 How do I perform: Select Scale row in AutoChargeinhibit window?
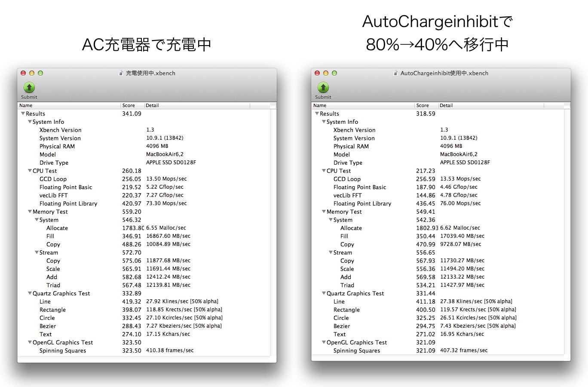click(438, 269)
